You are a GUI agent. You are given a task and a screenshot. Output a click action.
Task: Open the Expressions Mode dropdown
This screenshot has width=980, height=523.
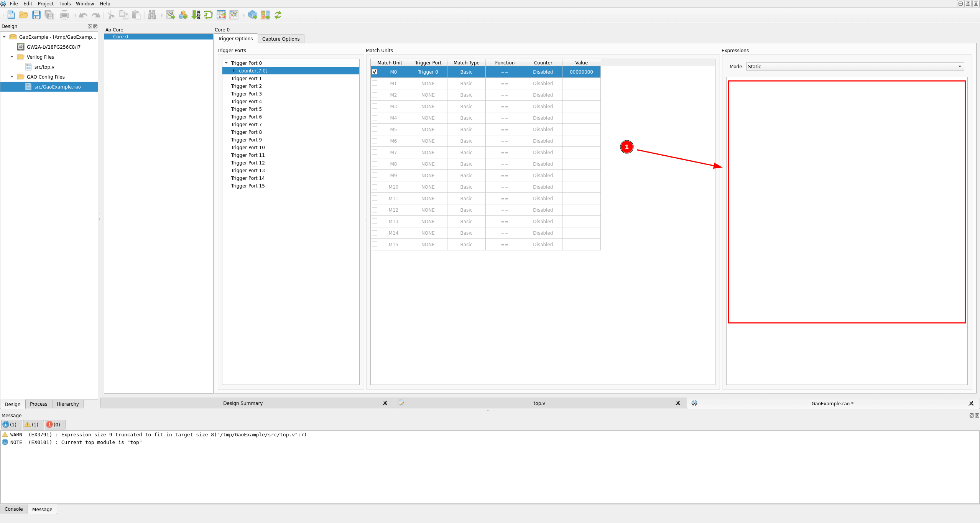click(855, 66)
